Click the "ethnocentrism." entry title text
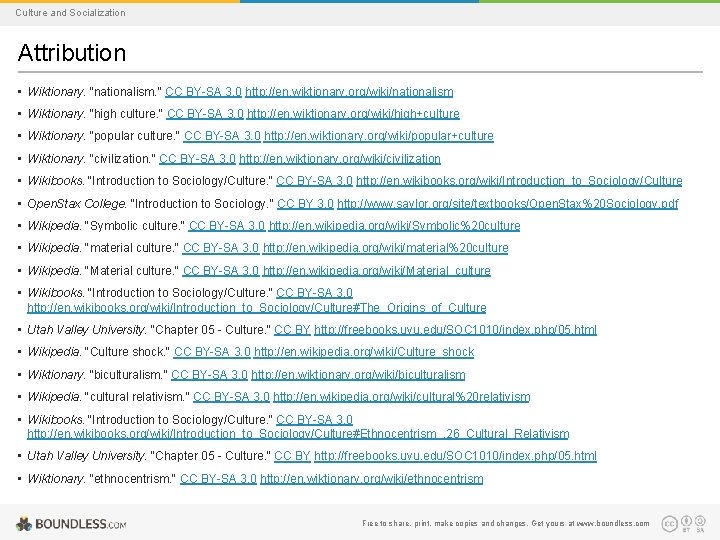Image resolution: width=720 pixels, height=540 pixels. click(133, 478)
